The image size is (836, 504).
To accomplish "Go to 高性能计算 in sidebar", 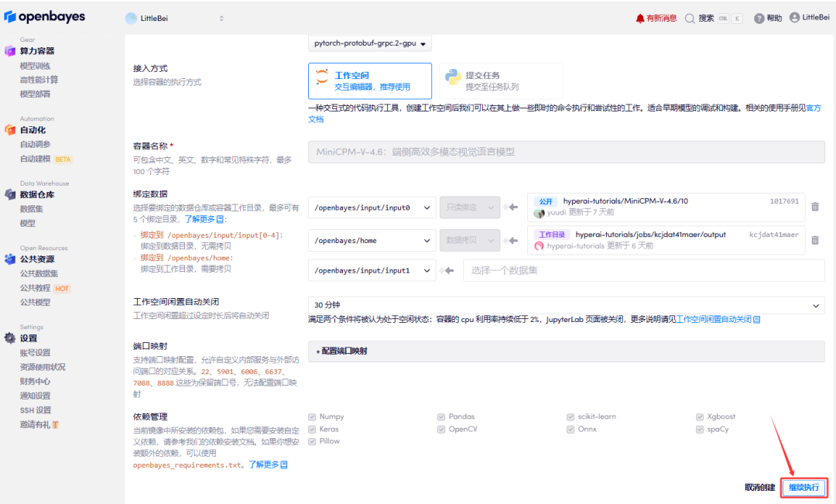I will click(x=39, y=80).
